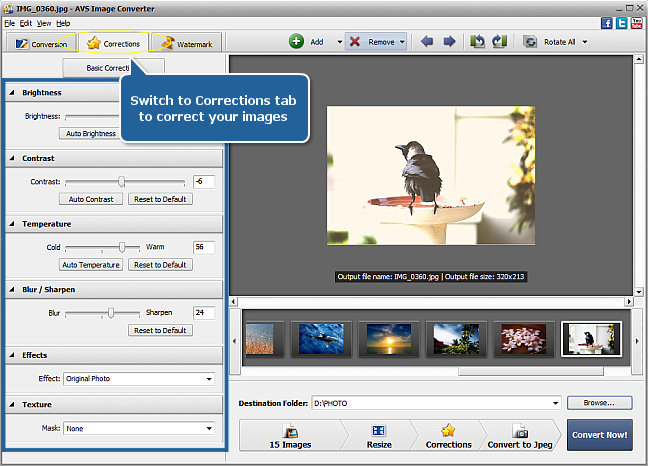Collapse the Contrast section
Viewport: 648px width, 466px height.
click(12, 158)
